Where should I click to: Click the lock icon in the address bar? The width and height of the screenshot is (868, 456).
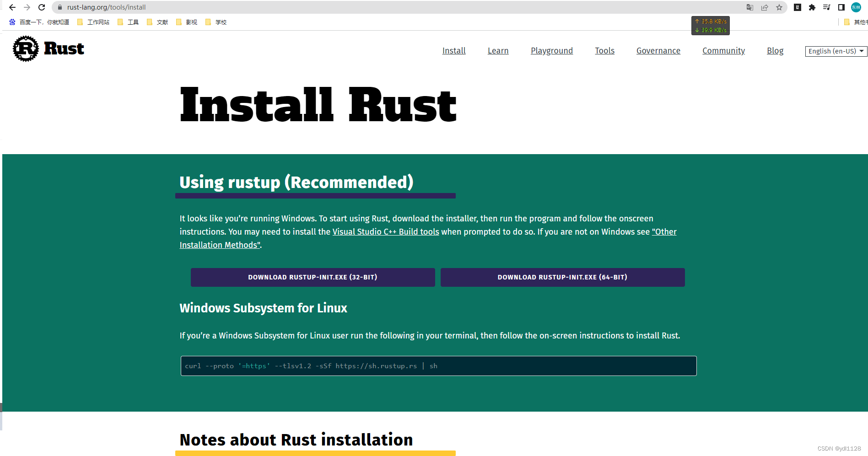pyautogui.click(x=59, y=7)
